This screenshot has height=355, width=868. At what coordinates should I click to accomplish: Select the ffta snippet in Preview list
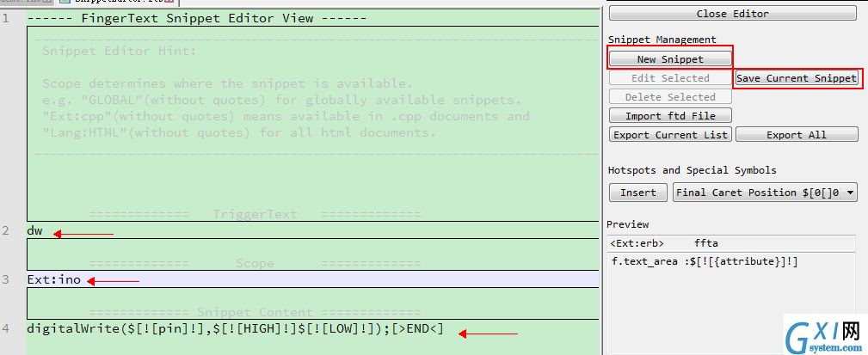coord(732,243)
